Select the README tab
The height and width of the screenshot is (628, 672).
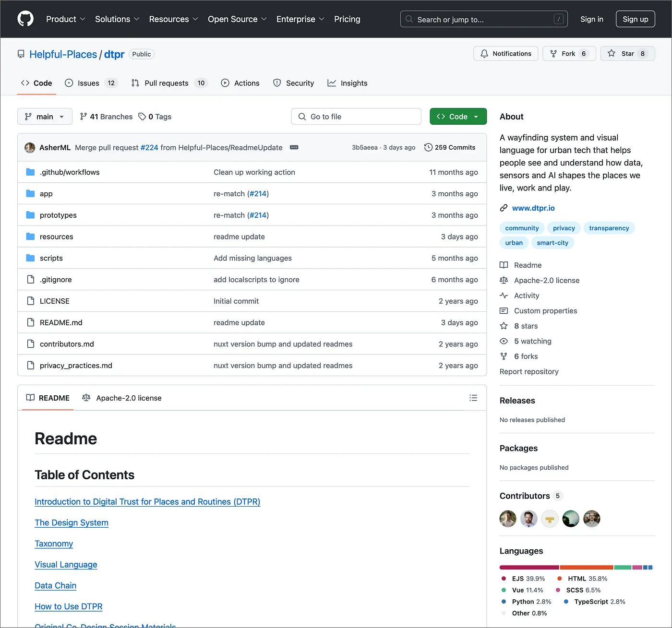[x=48, y=398]
